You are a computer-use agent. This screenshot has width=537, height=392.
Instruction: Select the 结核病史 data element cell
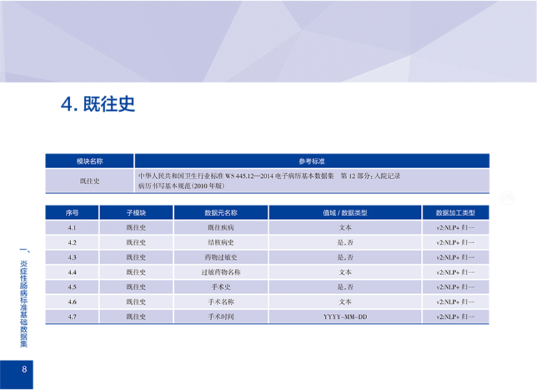pos(221,242)
